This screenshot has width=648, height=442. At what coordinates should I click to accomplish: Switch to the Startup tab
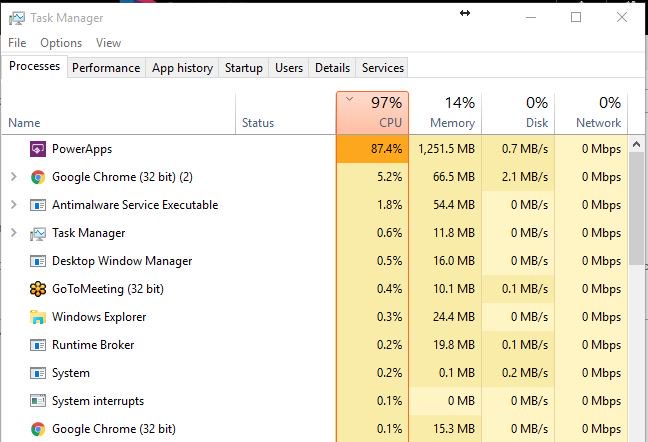pyautogui.click(x=243, y=68)
